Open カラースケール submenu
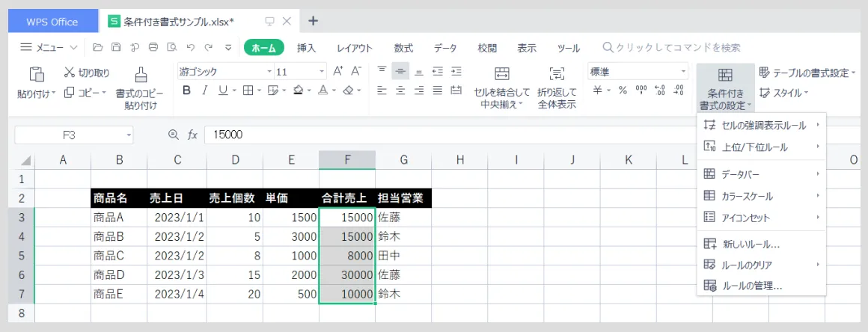This screenshot has height=332, width=868. pyautogui.click(x=762, y=196)
